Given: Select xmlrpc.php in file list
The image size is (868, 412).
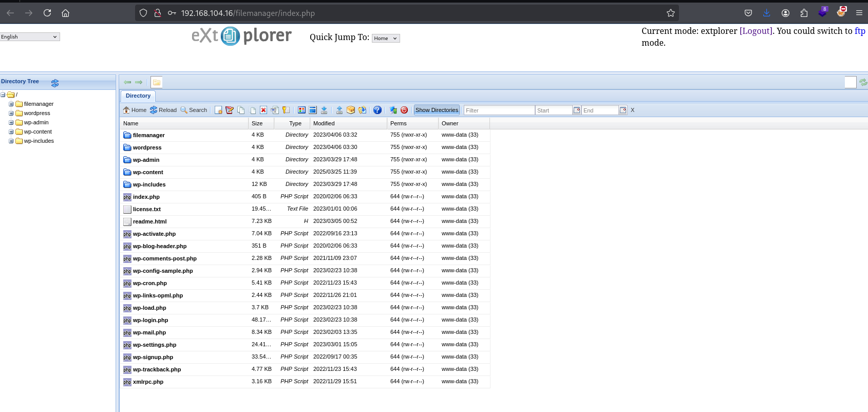Looking at the screenshot, I should click(148, 382).
